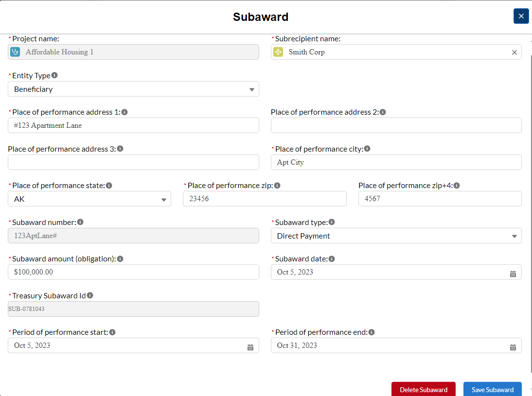The height and width of the screenshot is (396, 532).
Task: Click info icon beside Subaward amount (obligation)
Action: (x=120, y=259)
